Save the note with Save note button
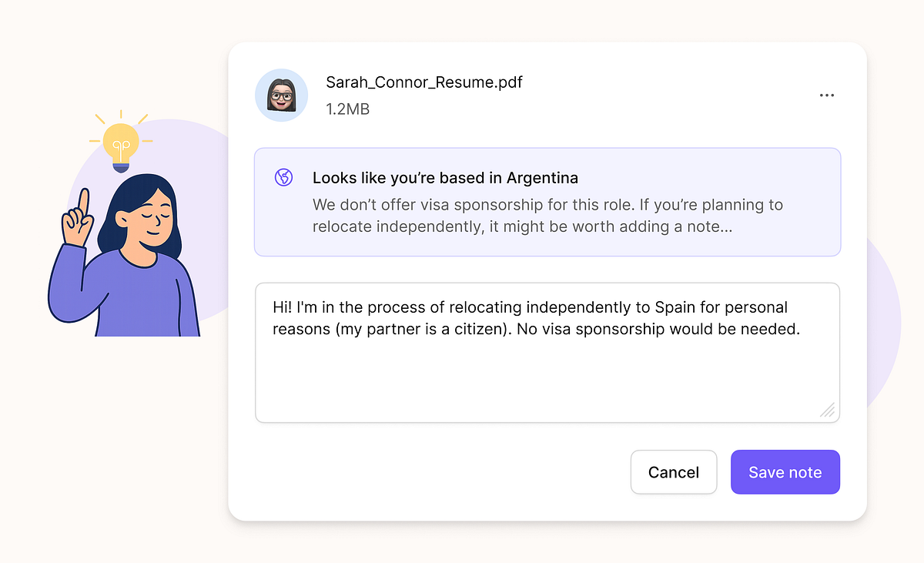The image size is (924, 563). [785, 472]
